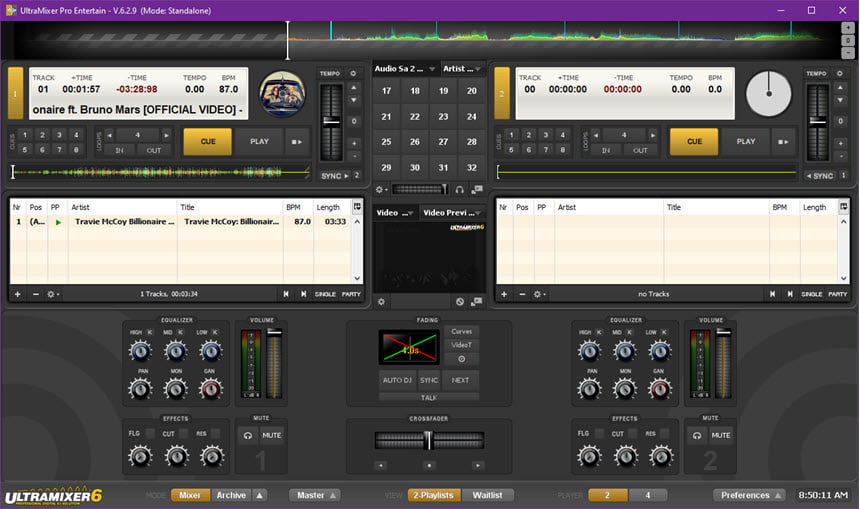Image resolution: width=860 pixels, height=509 pixels.
Task: Toggle headphone monitor for deck 1
Action: pos(248,435)
